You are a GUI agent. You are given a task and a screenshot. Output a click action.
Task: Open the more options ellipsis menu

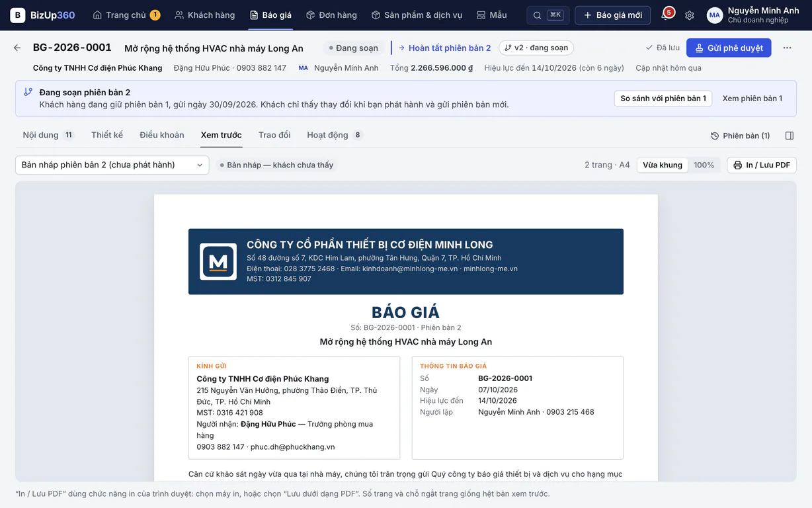787,48
